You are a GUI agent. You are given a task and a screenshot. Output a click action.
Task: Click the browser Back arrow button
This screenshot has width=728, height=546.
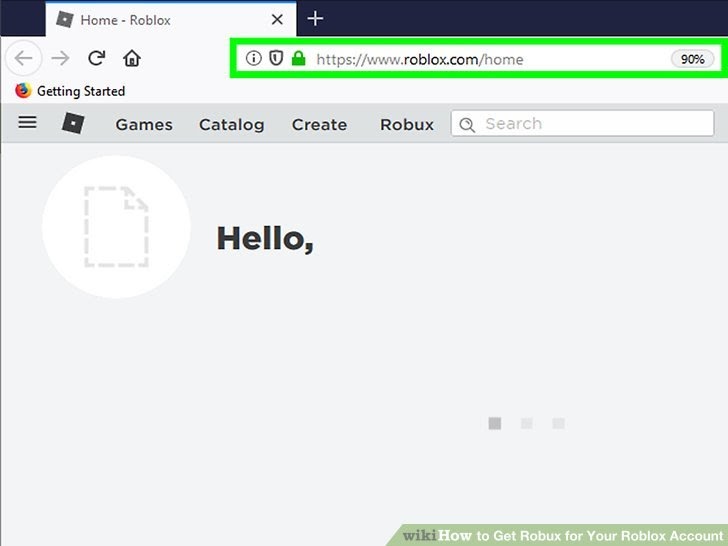click(24, 58)
